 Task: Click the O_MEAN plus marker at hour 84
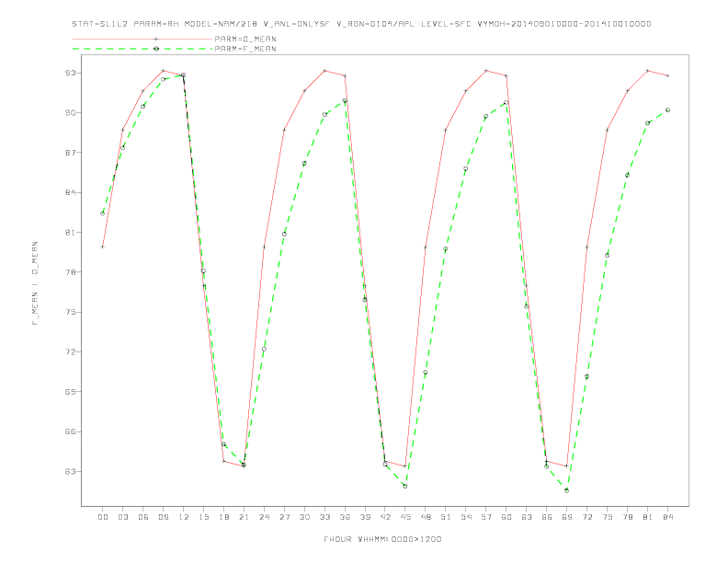point(668,75)
